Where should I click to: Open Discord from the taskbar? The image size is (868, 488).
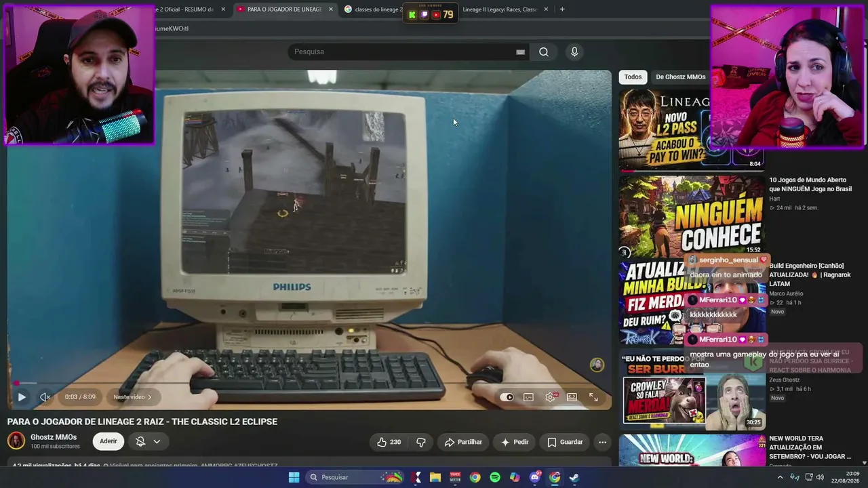pyautogui.click(x=535, y=477)
